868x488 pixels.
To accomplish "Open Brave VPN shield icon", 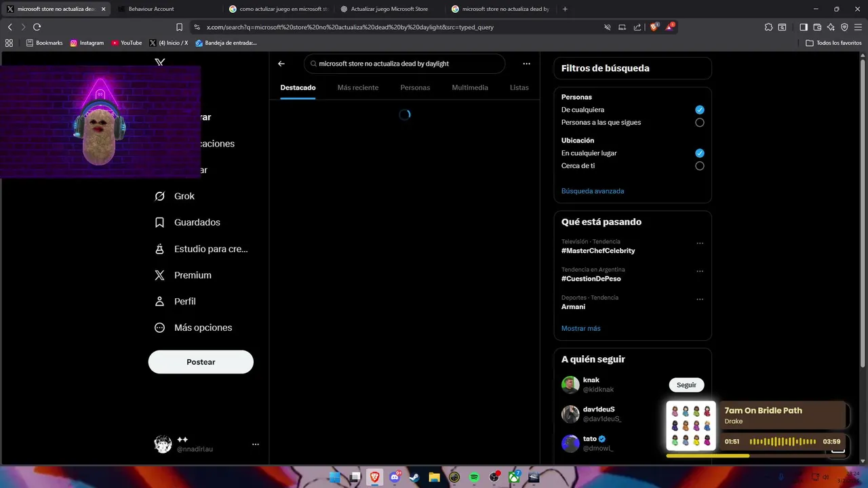I will [x=844, y=27].
